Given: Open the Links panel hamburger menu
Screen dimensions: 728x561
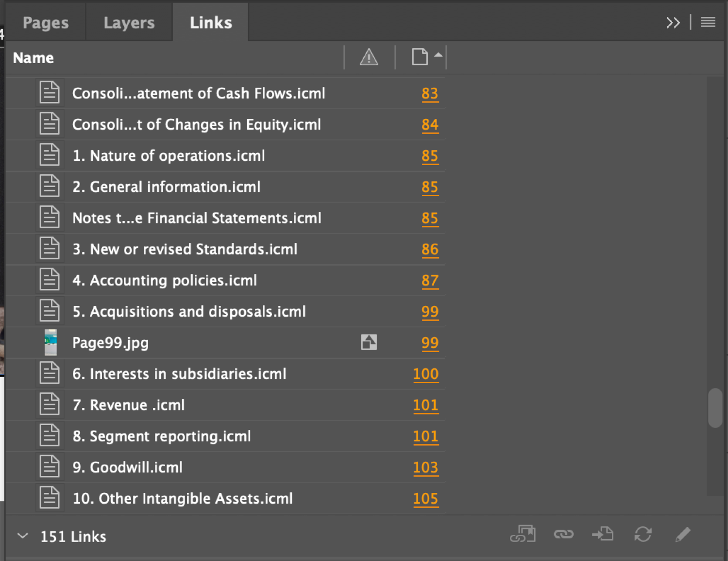Looking at the screenshot, I should (708, 22).
